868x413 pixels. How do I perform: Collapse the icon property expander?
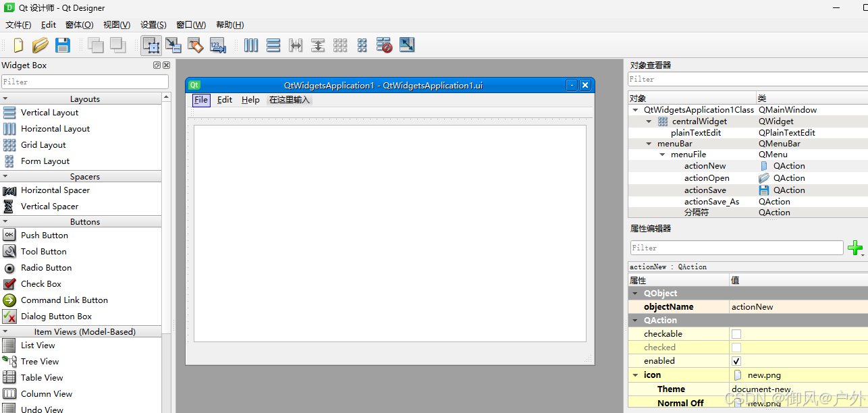(635, 375)
